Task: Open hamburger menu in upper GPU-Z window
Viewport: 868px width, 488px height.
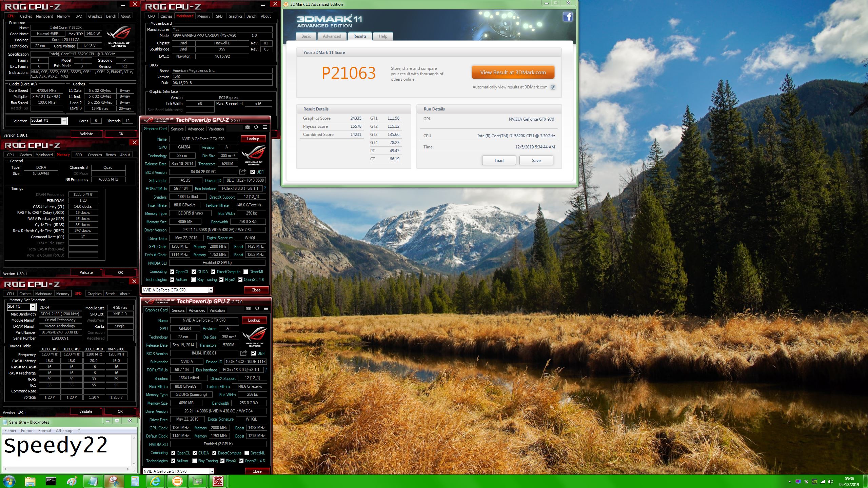Action: pyautogui.click(x=265, y=127)
